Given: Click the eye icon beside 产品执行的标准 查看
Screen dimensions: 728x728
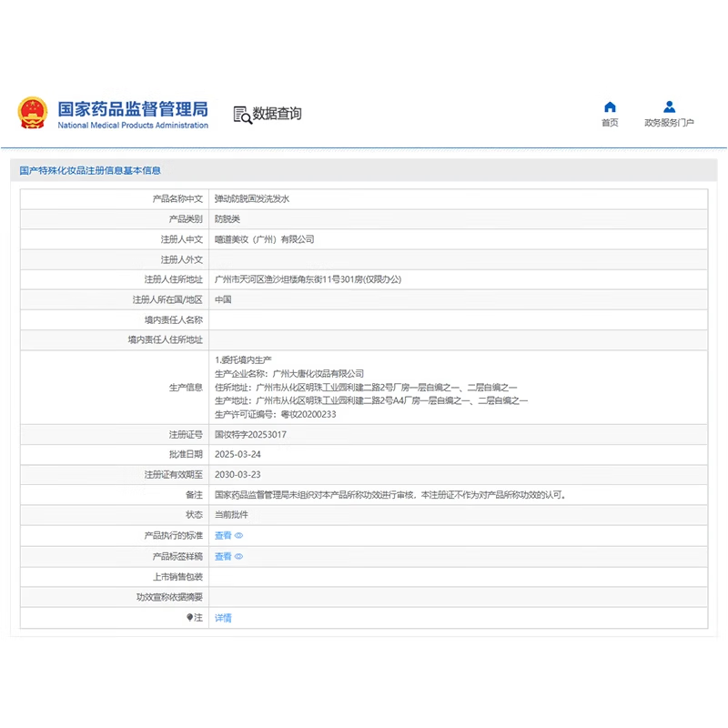Looking at the screenshot, I should (x=237, y=536).
